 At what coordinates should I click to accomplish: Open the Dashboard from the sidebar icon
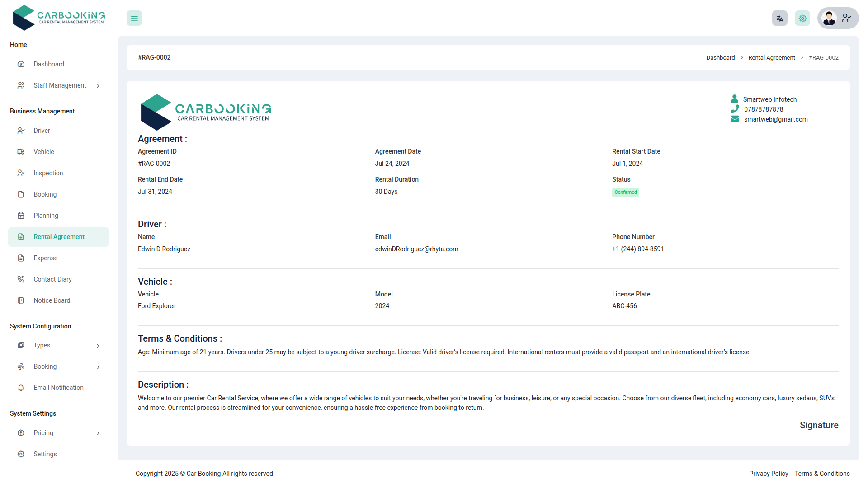[21, 64]
